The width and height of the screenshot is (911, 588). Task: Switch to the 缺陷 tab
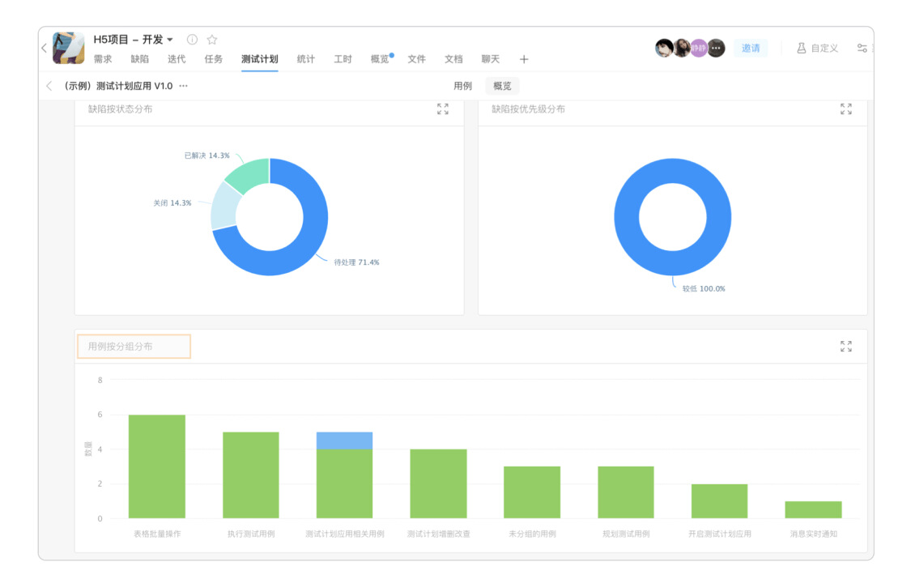click(139, 59)
